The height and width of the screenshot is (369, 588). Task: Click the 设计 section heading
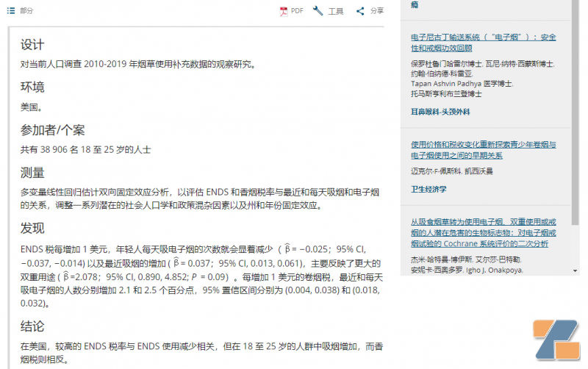click(32, 45)
